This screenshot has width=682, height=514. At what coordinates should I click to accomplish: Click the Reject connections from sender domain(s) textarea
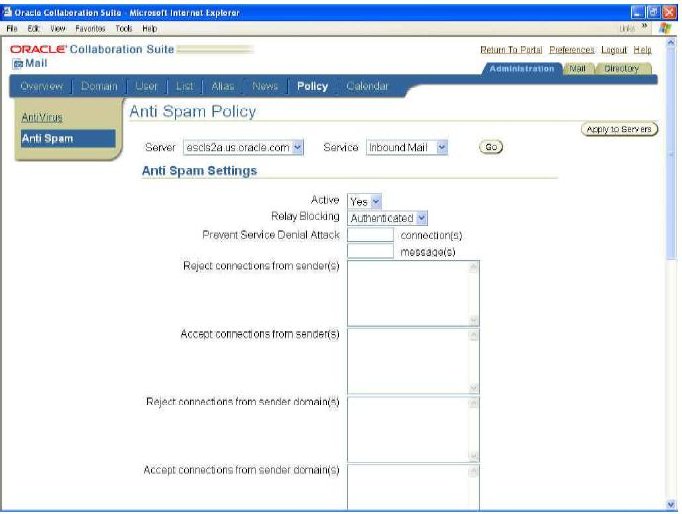click(x=413, y=429)
